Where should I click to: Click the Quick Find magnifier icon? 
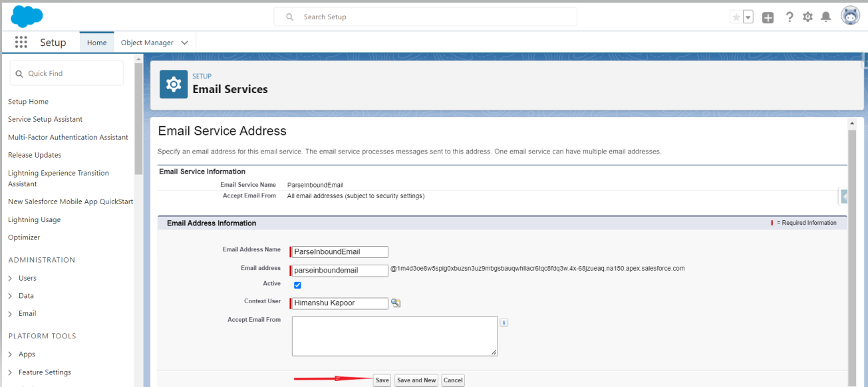pyautogui.click(x=19, y=74)
